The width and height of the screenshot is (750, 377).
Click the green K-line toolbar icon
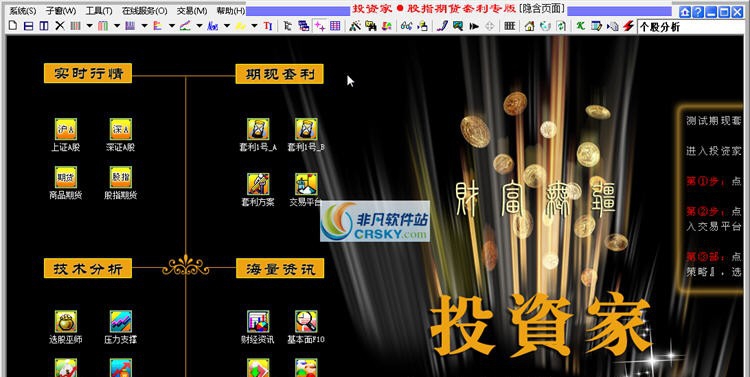580,26
